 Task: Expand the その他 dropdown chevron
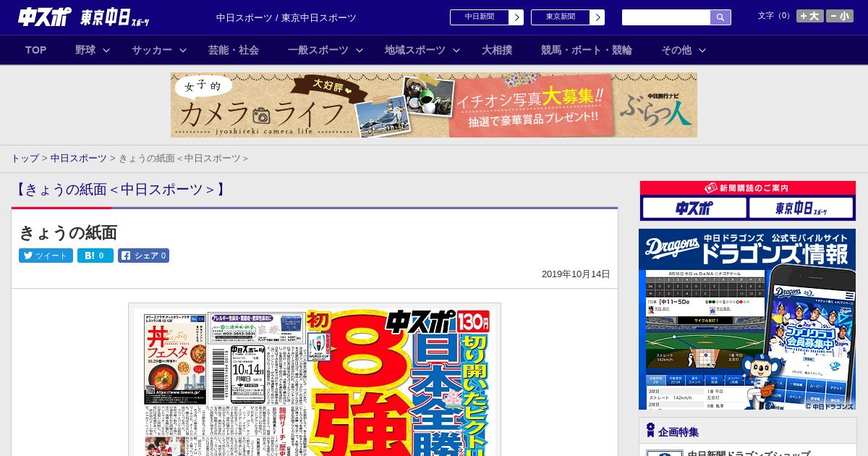coord(702,50)
